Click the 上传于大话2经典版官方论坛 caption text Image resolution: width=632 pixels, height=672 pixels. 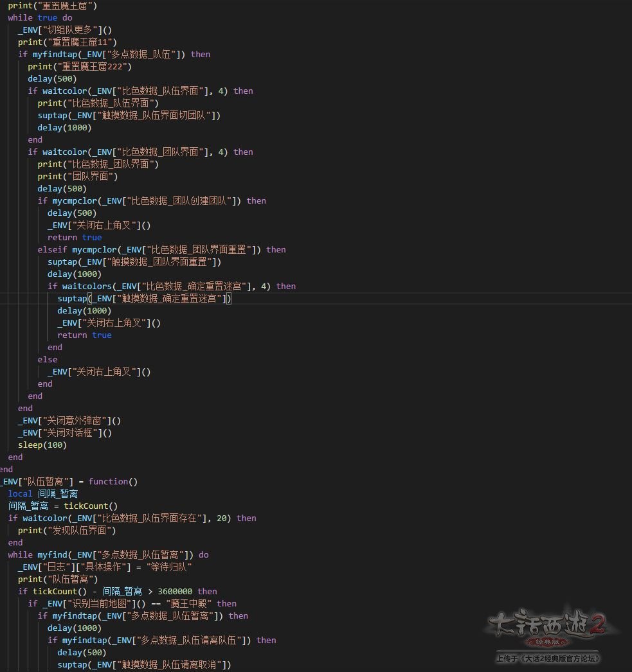pyautogui.click(x=547, y=659)
